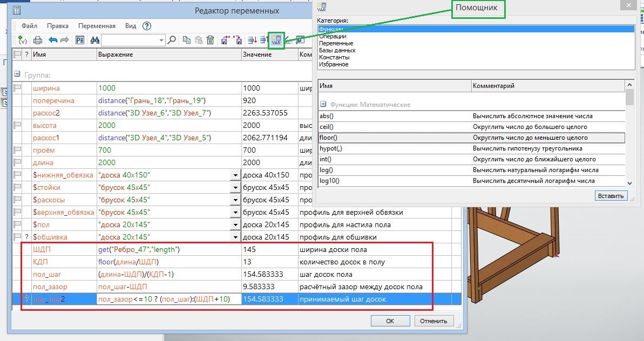Collapse the Группа tree node
644x341 pixels.
coord(17,74)
